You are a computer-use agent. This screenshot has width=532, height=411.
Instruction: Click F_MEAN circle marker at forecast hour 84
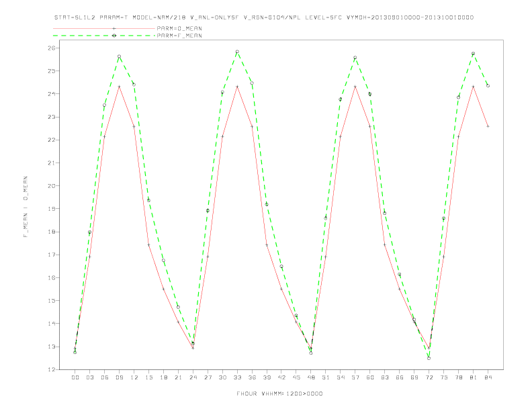click(488, 86)
